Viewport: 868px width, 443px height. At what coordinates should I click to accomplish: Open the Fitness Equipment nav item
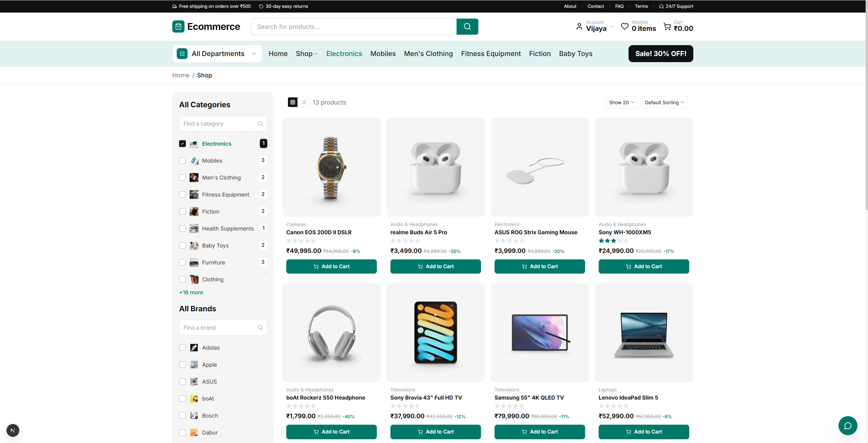pyautogui.click(x=491, y=54)
